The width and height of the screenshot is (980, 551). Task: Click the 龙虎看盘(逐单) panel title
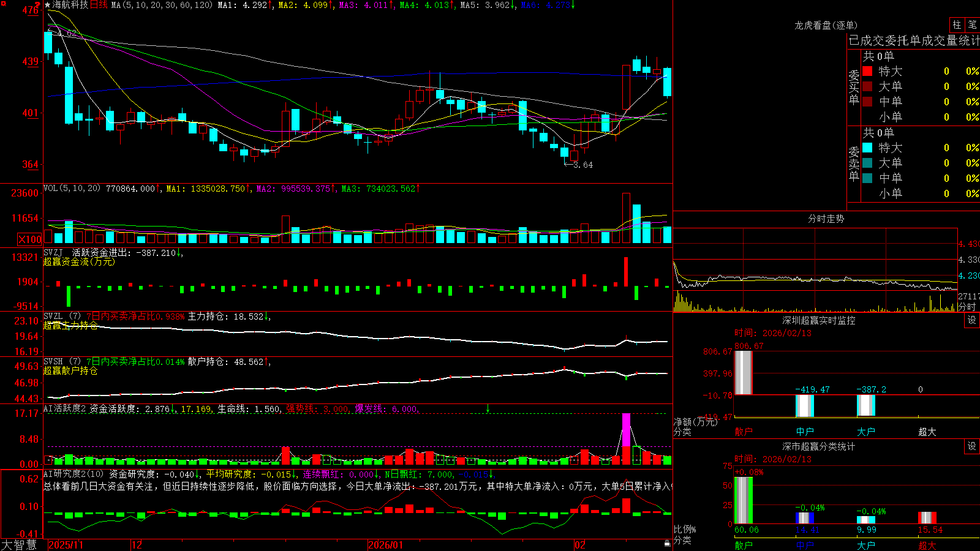point(826,25)
